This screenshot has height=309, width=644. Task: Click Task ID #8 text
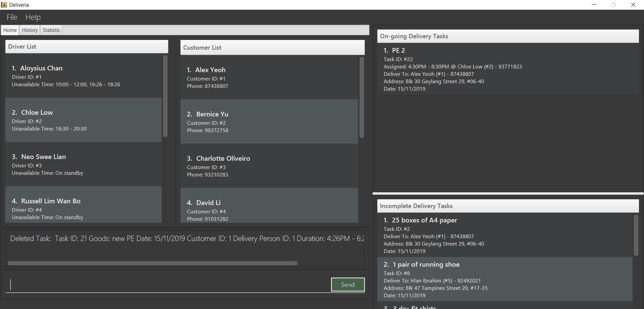(397, 273)
